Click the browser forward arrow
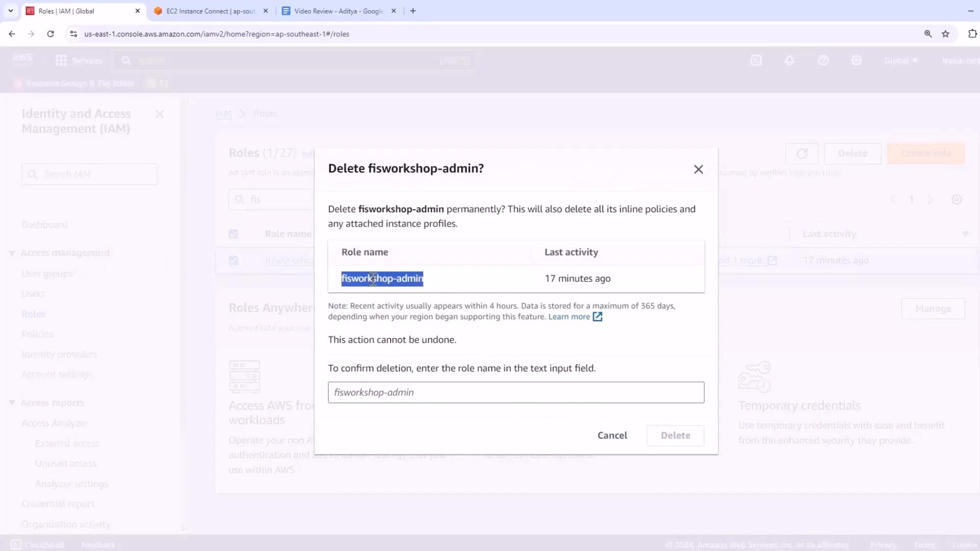Image resolution: width=980 pixels, height=551 pixels. coord(31,34)
